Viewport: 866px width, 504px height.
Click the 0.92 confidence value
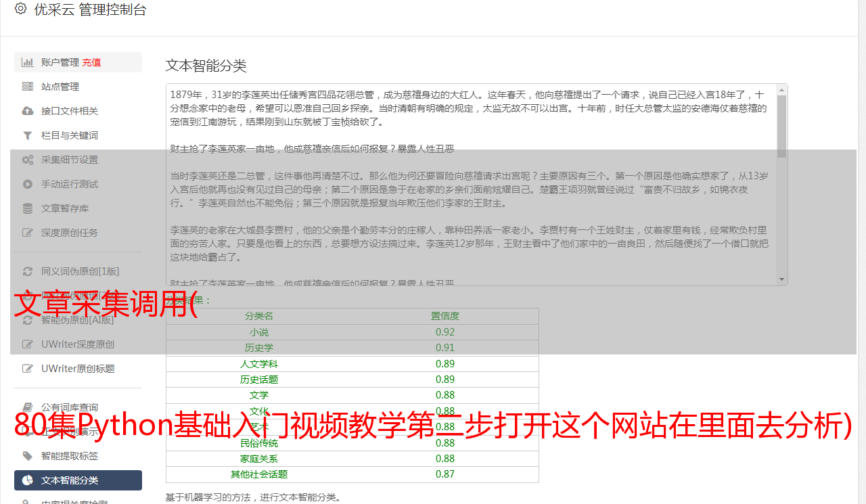coord(445,332)
